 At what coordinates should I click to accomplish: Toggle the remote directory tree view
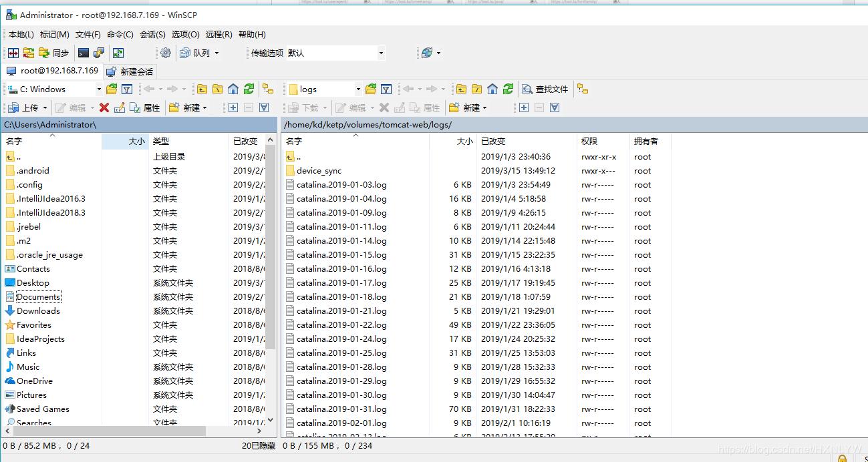click(x=583, y=89)
